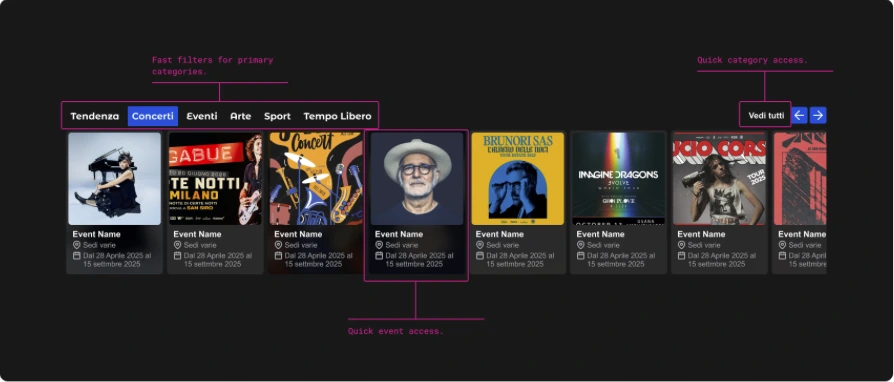The height and width of the screenshot is (382, 894).
Task: Open the Brunori Sas yellow poster
Action: tap(518, 179)
